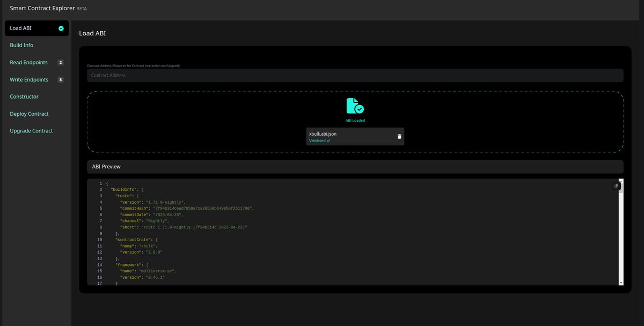Screen dimensions: 644x326
Task: Click the version "2.0.0" value
Action: click(x=154, y=252)
